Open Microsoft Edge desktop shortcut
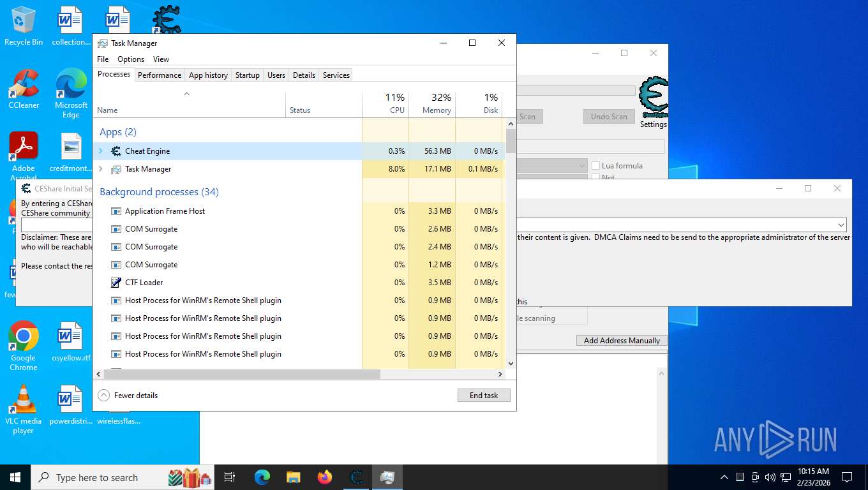868x490 pixels. point(71,93)
